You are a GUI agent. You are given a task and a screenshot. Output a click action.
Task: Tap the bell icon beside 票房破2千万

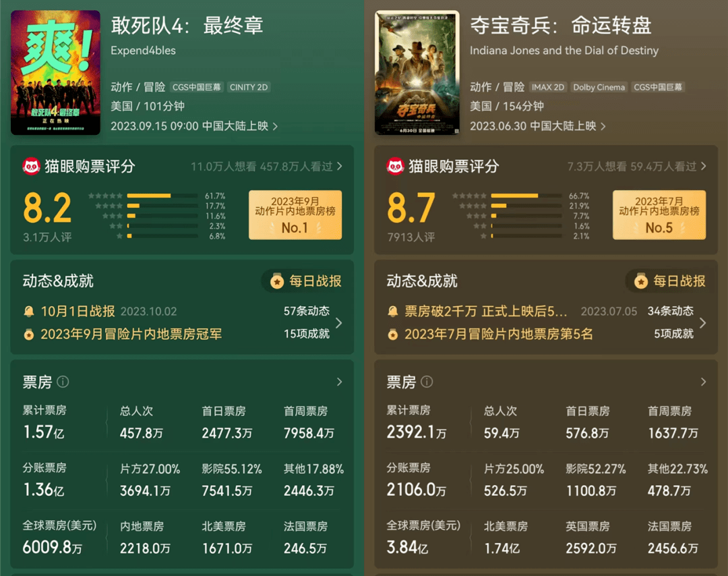pyautogui.click(x=392, y=312)
